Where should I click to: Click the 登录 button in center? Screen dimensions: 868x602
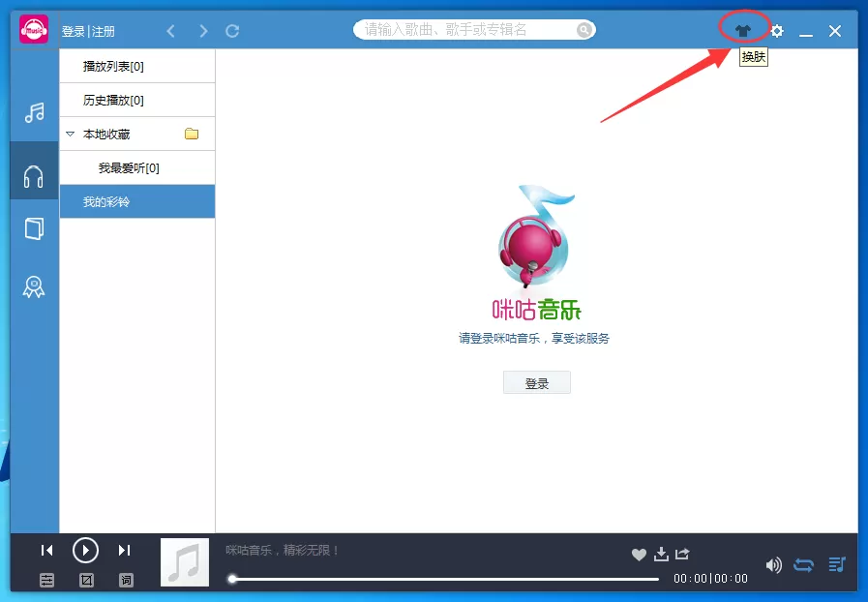point(536,382)
